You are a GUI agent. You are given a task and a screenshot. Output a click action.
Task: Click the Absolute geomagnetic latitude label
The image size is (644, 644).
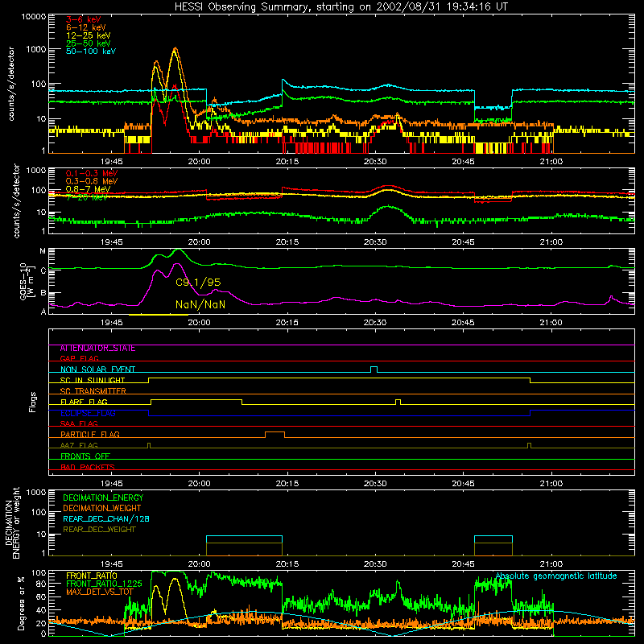[556, 576]
